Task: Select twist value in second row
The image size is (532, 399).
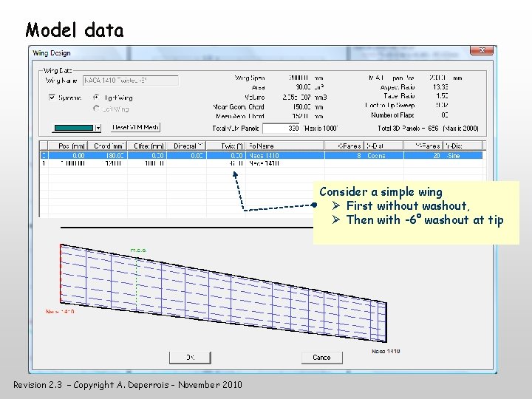Action: [225, 163]
